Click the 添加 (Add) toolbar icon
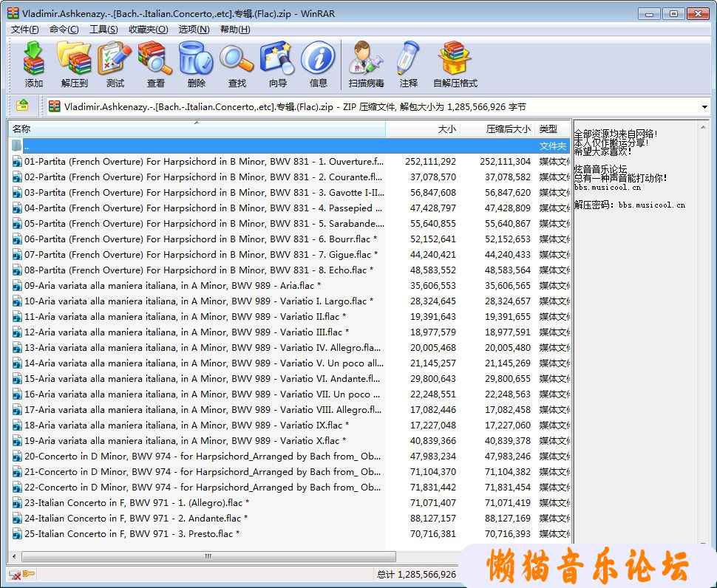 tap(34, 59)
